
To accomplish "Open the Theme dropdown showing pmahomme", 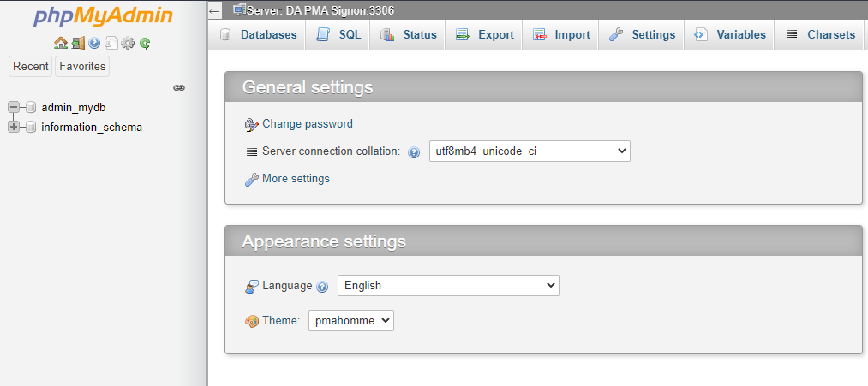I will (351, 320).
